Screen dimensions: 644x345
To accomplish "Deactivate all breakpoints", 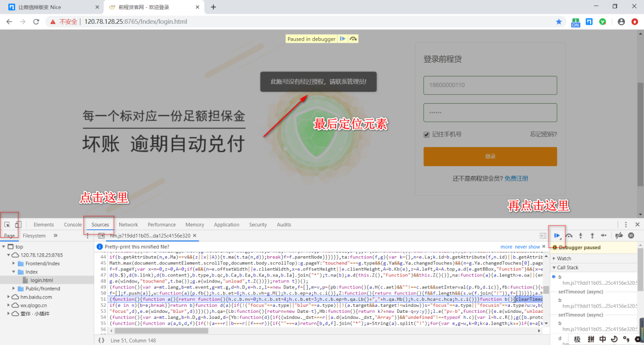I will tap(618, 235).
